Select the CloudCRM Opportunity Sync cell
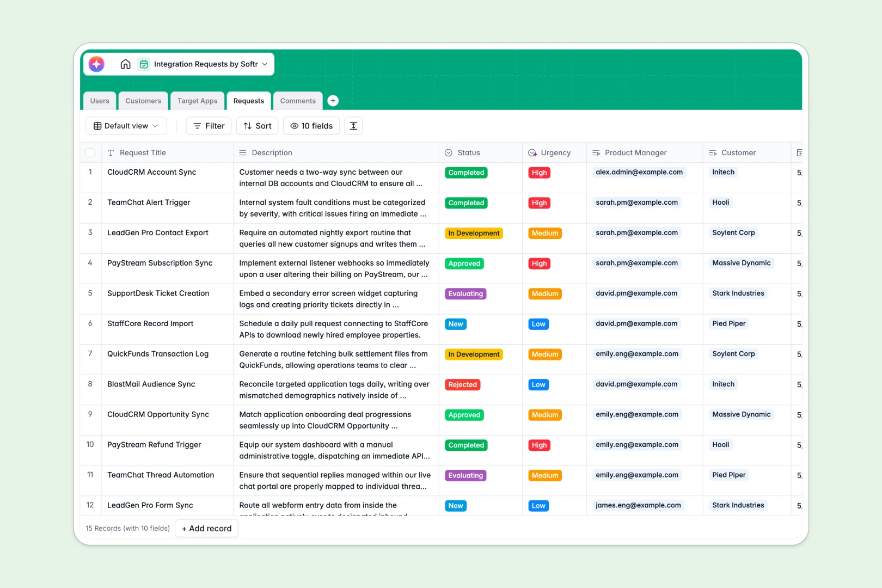 [167, 420]
